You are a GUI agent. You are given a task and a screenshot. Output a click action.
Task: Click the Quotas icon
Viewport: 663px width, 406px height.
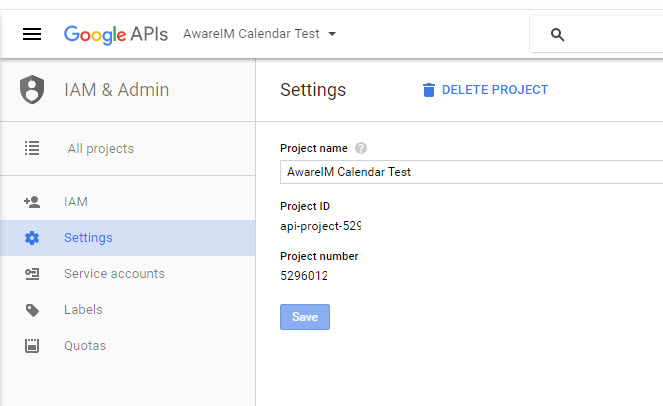click(x=32, y=346)
